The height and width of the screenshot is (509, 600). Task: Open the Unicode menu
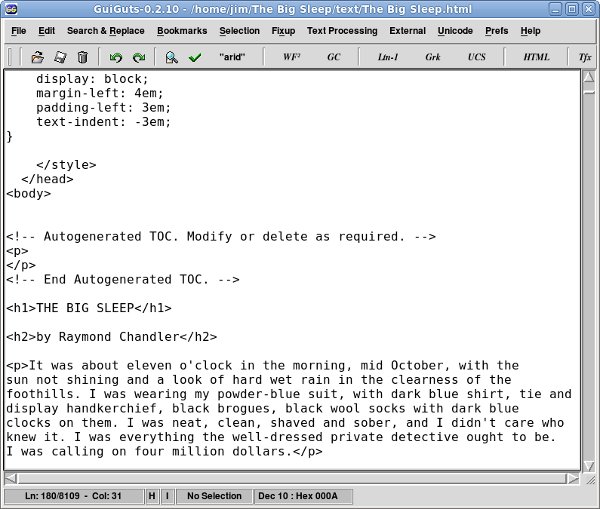455,31
